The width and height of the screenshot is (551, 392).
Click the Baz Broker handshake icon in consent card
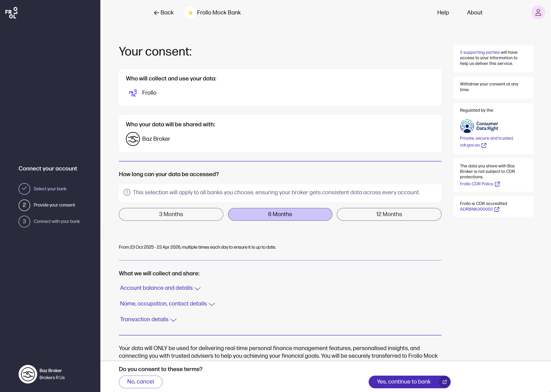133,139
